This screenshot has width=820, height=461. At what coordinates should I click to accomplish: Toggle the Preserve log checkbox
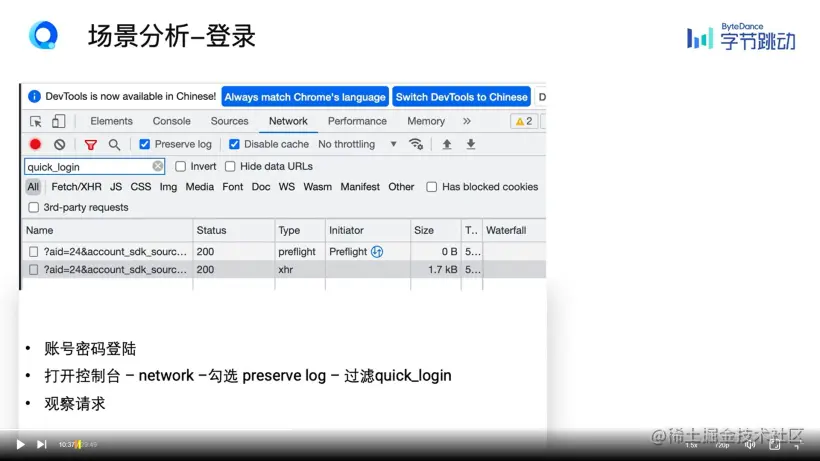pyautogui.click(x=145, y=144)
